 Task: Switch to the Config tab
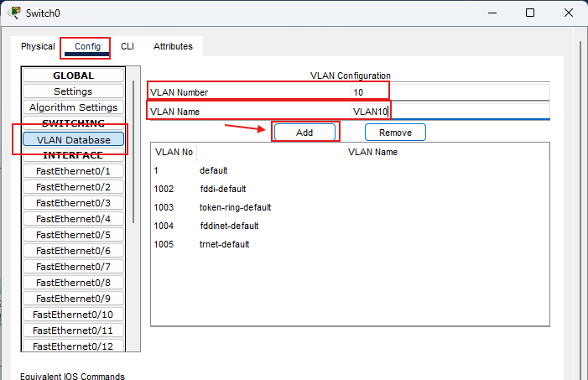click(87, 46)
